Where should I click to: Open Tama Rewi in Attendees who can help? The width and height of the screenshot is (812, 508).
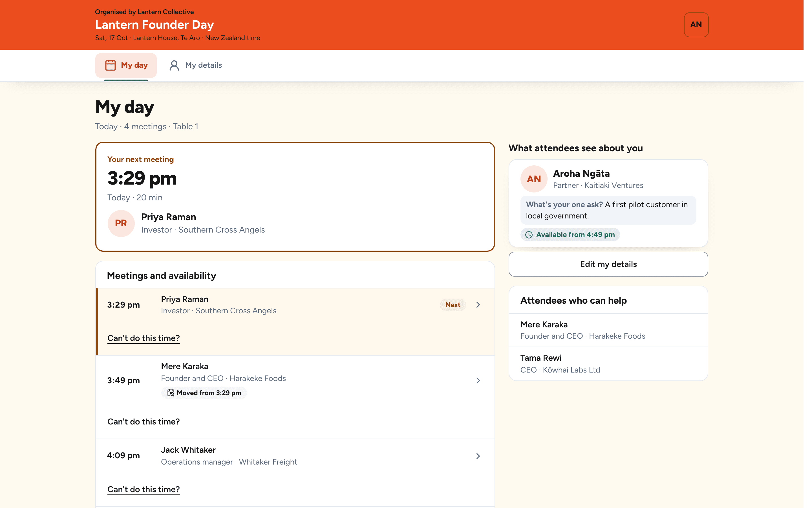pos(608,364)
